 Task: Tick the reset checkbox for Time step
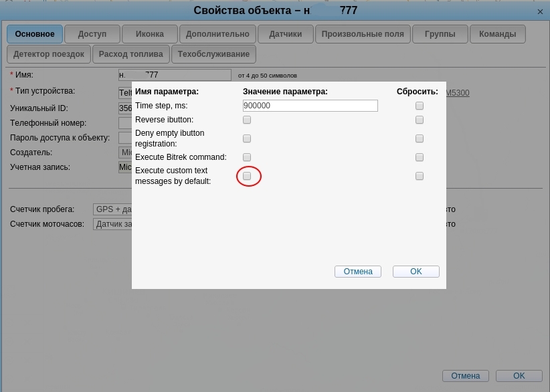[x=420, y=106]
